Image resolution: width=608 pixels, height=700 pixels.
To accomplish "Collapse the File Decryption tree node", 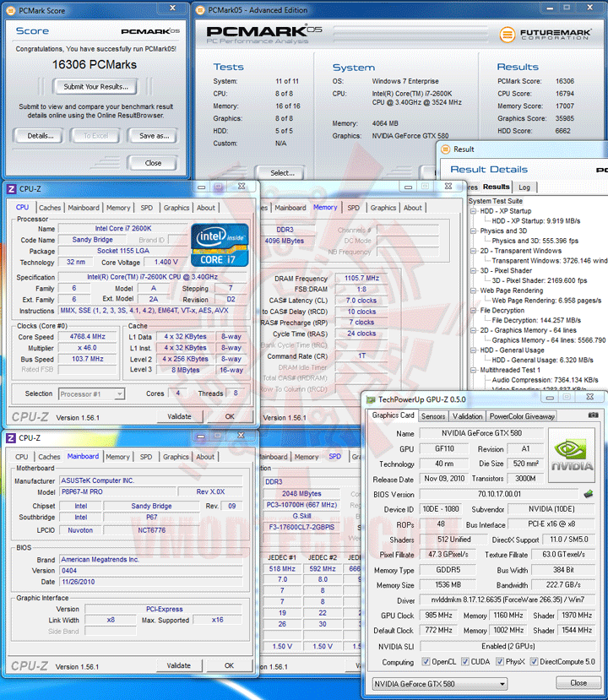I will 473,310.
